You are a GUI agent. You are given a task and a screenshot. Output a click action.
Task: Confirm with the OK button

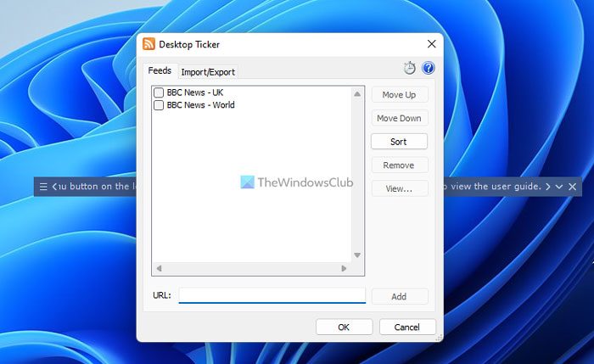[x=344, y=328]
